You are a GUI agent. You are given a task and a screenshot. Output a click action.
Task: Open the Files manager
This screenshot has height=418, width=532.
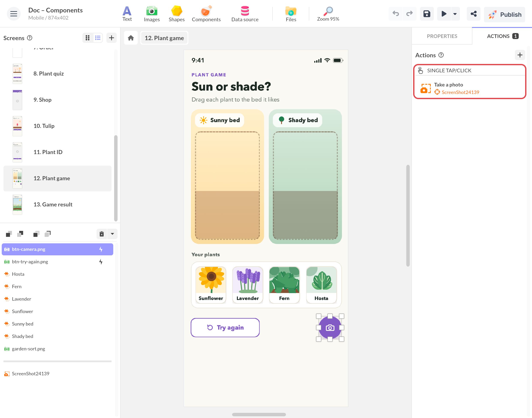point(291,14)
